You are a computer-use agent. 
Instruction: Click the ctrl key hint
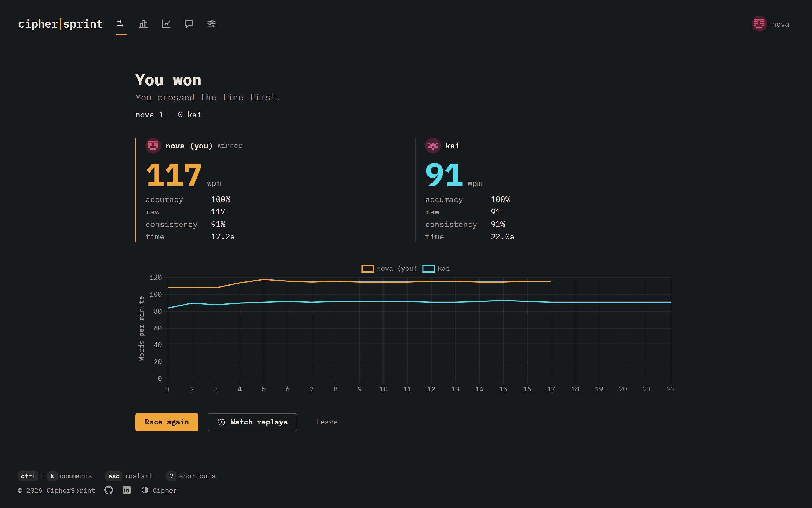click(x=28, y=476)
